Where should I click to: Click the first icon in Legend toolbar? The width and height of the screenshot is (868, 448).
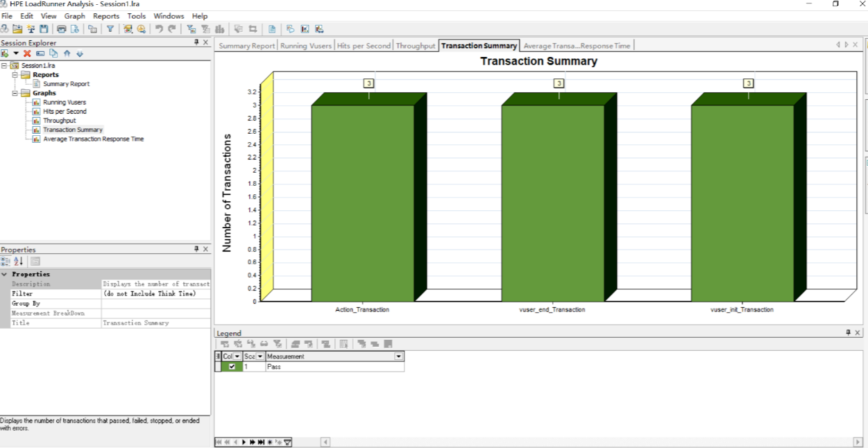point(224,344)
